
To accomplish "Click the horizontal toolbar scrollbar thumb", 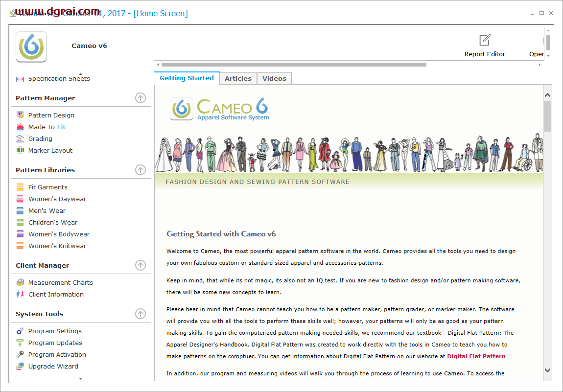I will (x=294, y=65).
